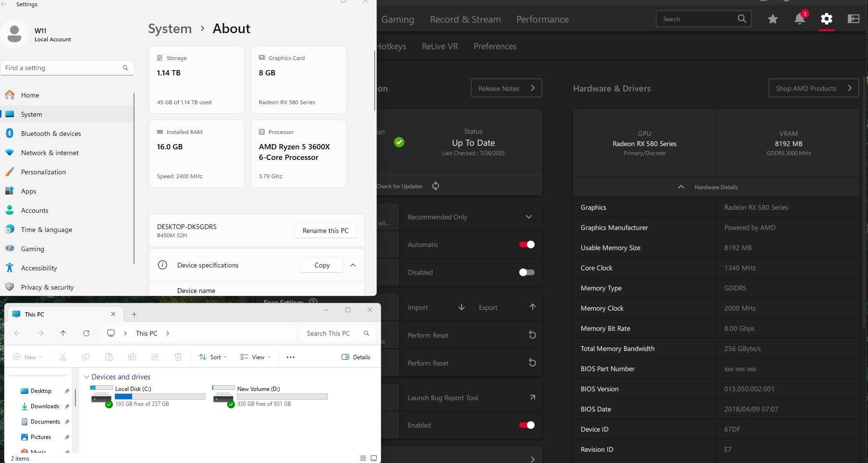The width and height of the screenshot is (868, 463).
Task: Click the Rename icon in Explorer toolbar
Action: 132,357
